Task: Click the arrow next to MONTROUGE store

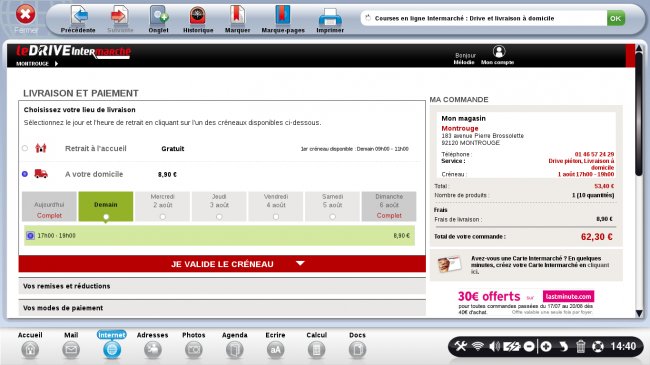Action: click(56, 63)
